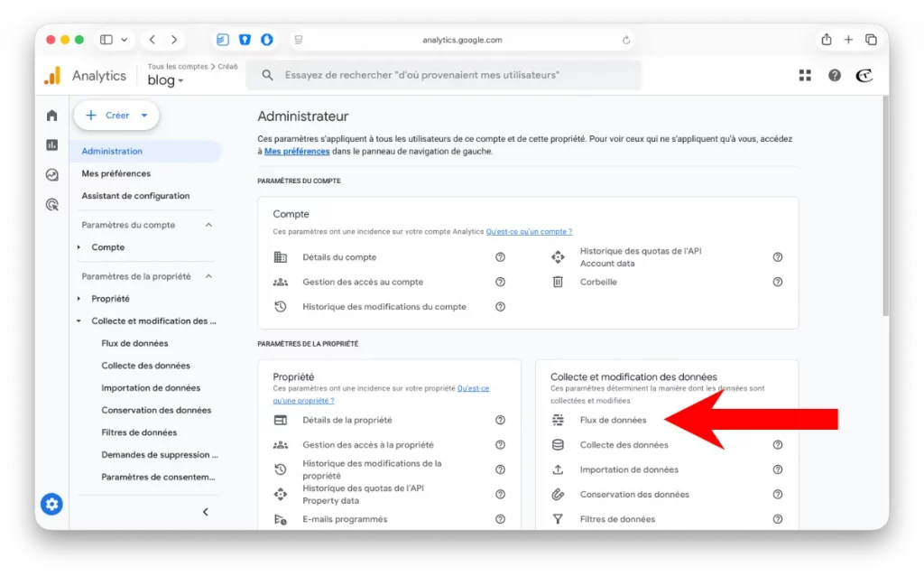Click the Corbeille trash icon
The height and width of the screenshot is (576, 924).
558,282
